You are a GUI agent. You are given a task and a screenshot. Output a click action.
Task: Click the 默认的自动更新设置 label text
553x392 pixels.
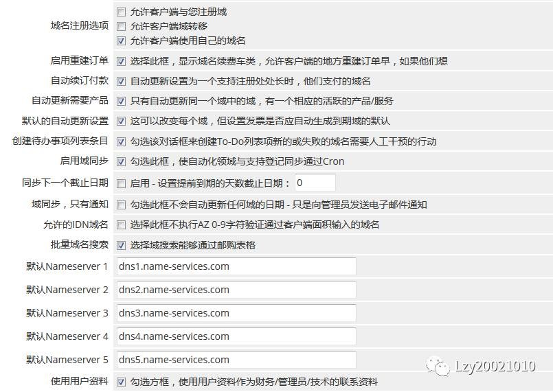(x=65, y=121)
